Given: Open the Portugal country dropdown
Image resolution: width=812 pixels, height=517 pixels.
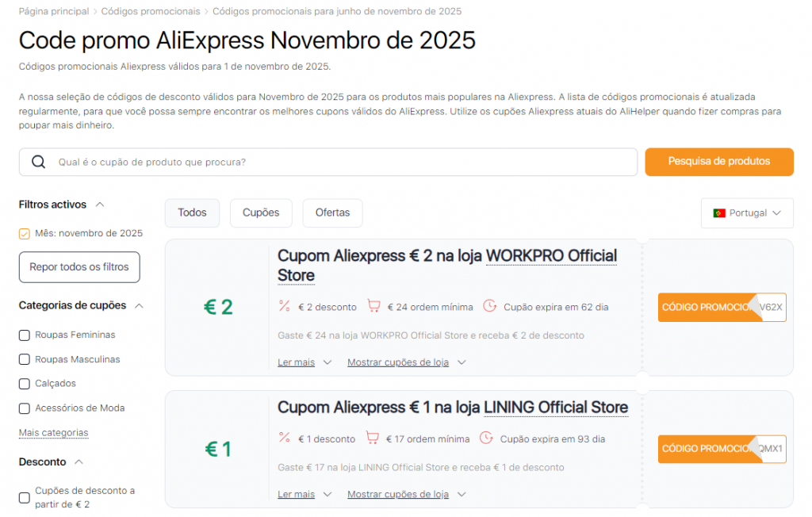Looking at the screenshot, I should coord(747,213).
